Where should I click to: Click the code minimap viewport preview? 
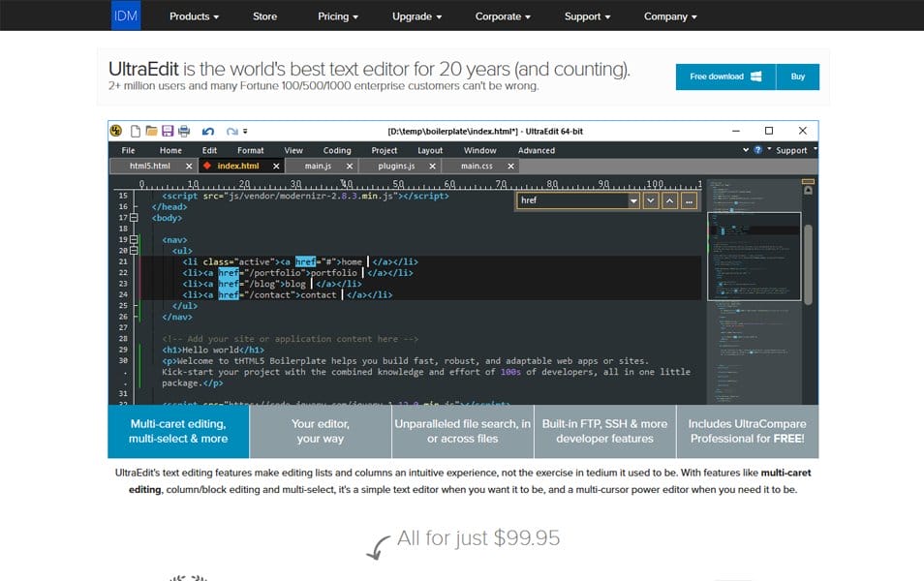[x=755, y=257]
